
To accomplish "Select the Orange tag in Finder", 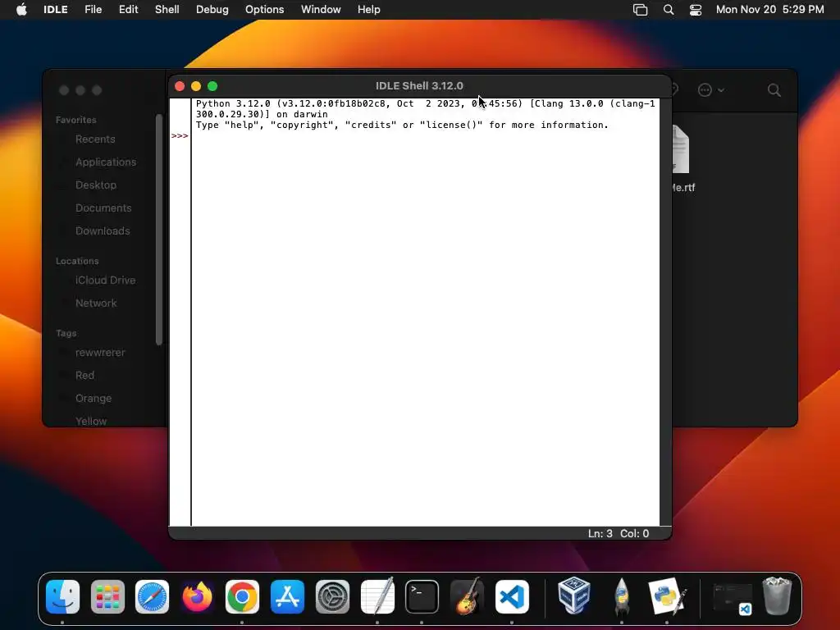I will pyautogui.click(x=94, y=399).
